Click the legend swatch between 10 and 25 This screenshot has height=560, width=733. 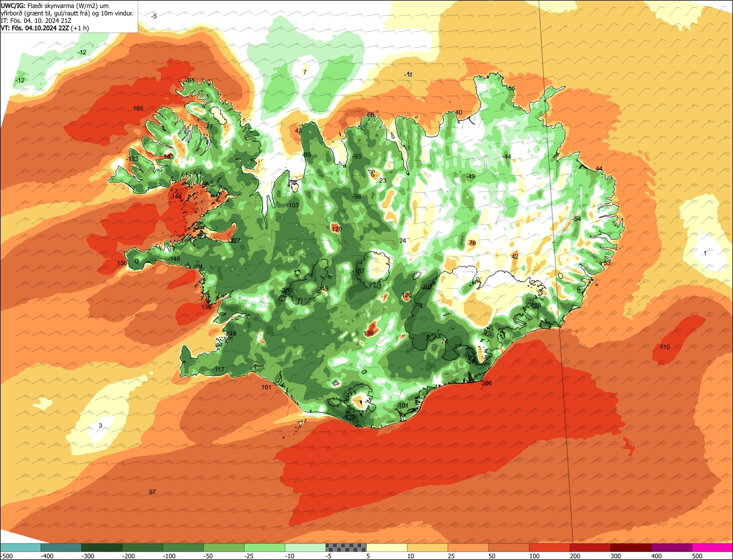[x=427, y=547]
